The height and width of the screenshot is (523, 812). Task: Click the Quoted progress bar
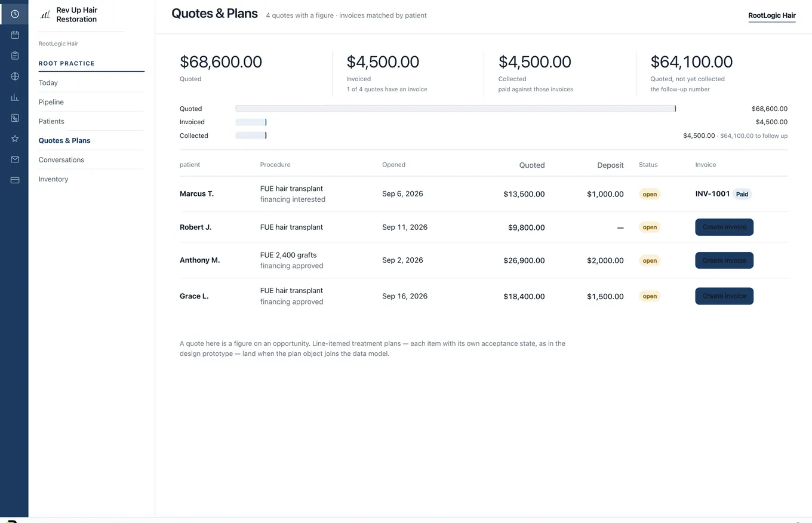coord(456,109)
